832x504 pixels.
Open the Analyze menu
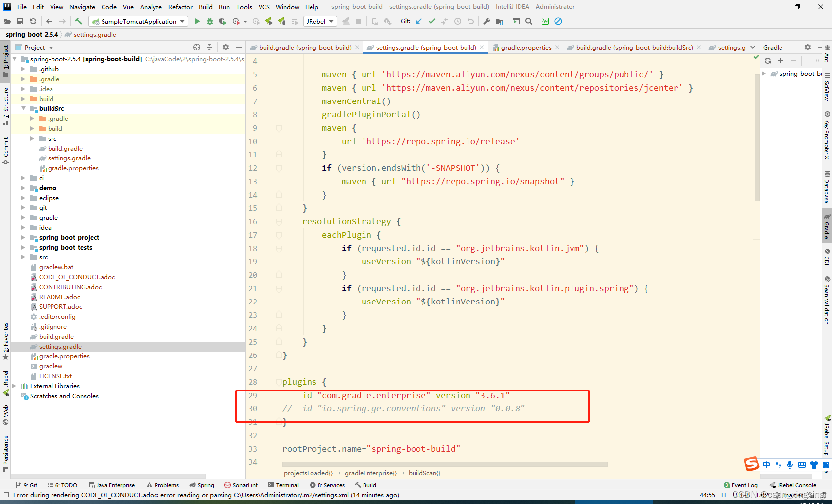coord(151,7)
